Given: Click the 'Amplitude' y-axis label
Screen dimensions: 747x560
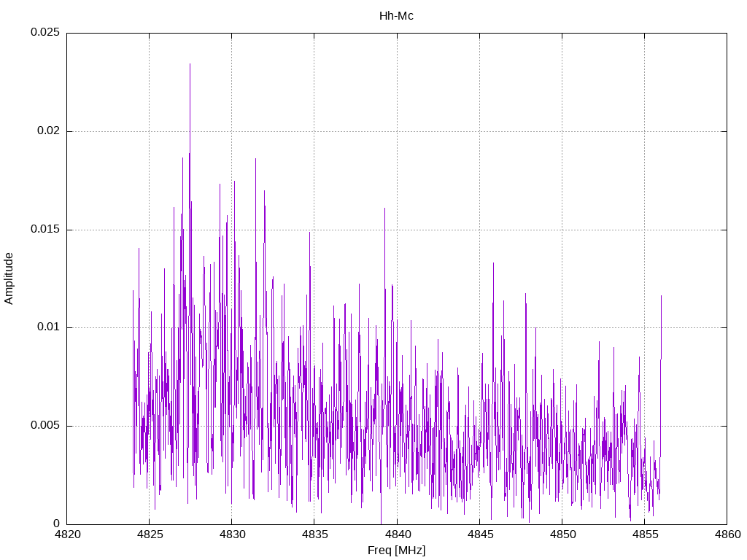Looking at the screenshot, I should click(x=9, y=279).
